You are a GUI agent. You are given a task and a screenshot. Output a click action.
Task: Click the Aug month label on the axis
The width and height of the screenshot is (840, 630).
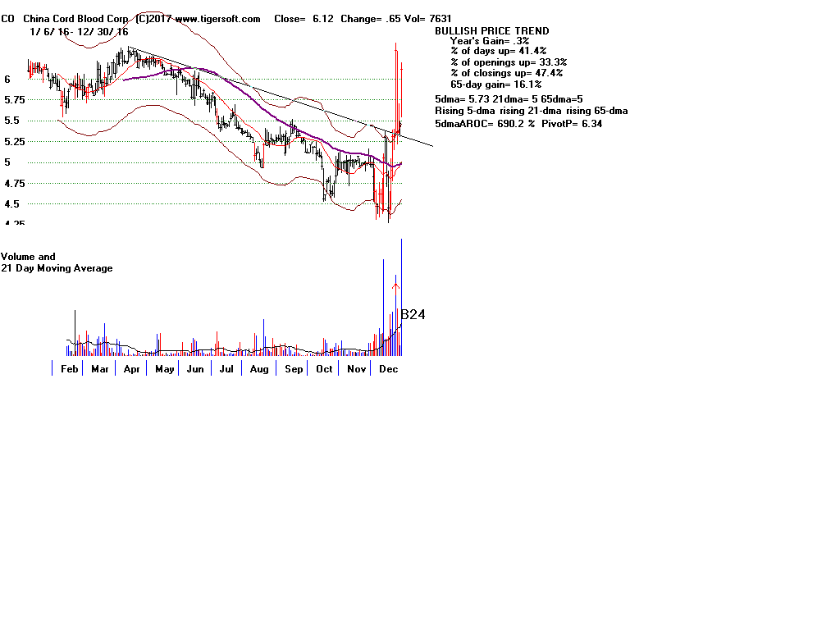pos(259,369)
